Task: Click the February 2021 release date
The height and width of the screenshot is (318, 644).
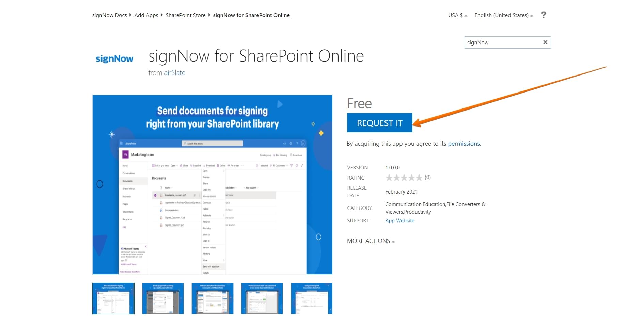Action: tap(402, 192)
